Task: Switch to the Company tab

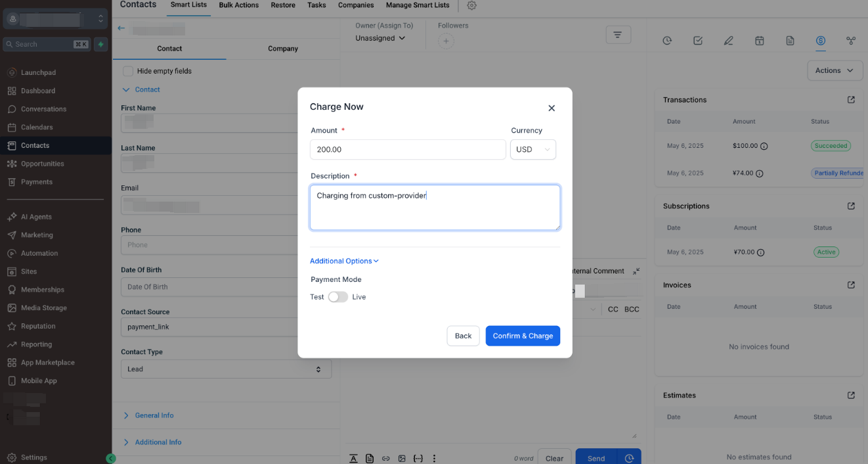Action: (283, 49)
